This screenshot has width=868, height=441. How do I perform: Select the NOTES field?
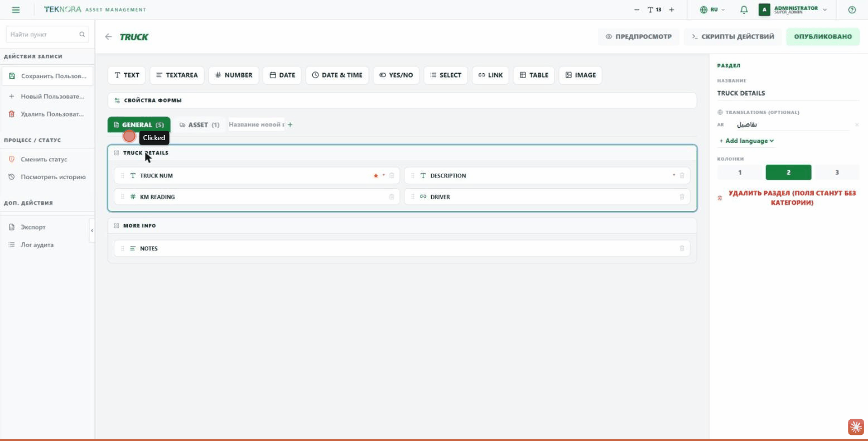click(402, 248)
